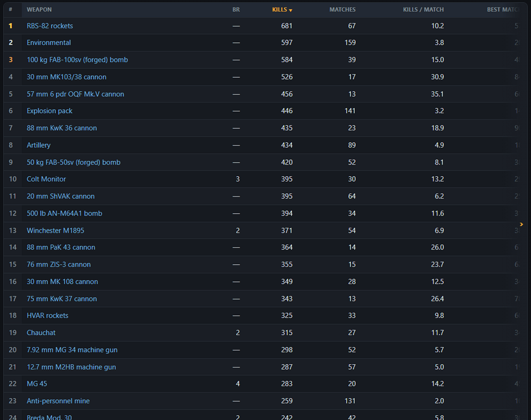Image resolution: width=531 pixels, height=420 pixels.
Task: Open 20 mm ShVAK cannon link
Action: tap(61, 196)
